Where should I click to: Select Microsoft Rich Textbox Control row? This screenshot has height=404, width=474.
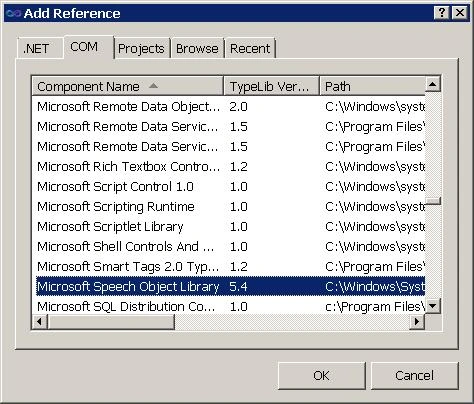pyautogui.click(x=230, y=167)
